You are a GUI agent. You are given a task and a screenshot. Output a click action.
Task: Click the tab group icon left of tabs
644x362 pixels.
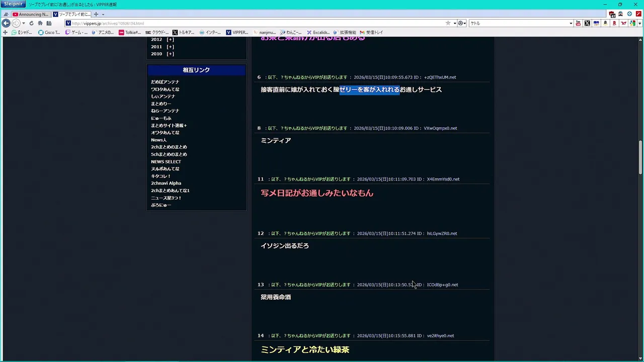6,15
